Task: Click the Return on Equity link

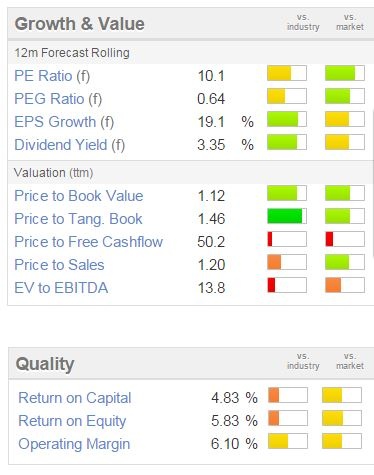Action: click(72, 421)
